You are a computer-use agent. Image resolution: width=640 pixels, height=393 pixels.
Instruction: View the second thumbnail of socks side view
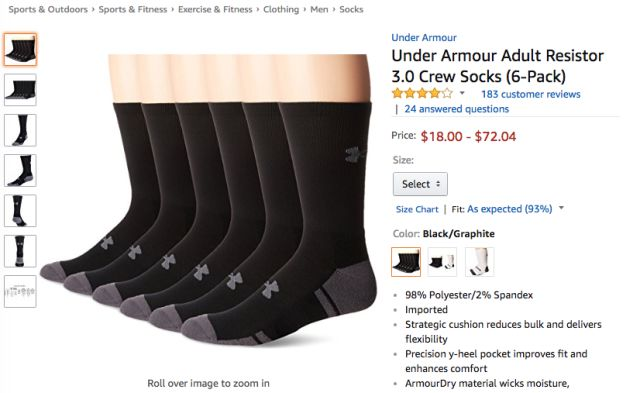coord(20,90)
